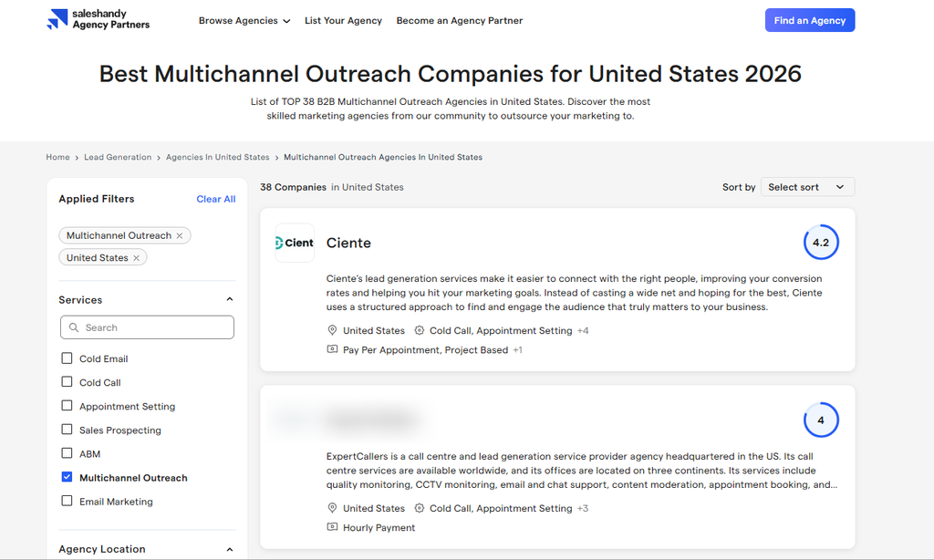Select the ABM checkbox
934x560 pixels.
[67, 453]
